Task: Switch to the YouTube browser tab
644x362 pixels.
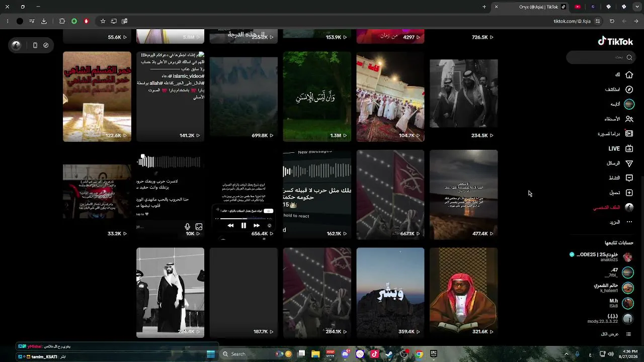Action: 578,7
